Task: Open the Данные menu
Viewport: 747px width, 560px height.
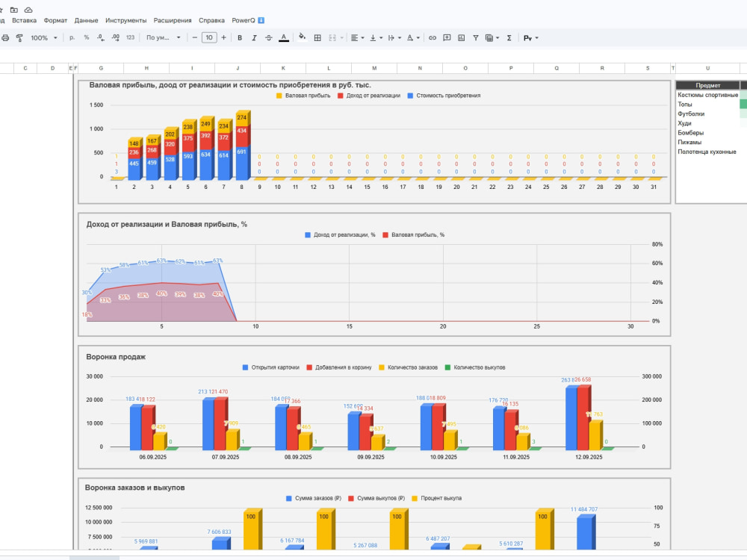Action: (86, 20)
